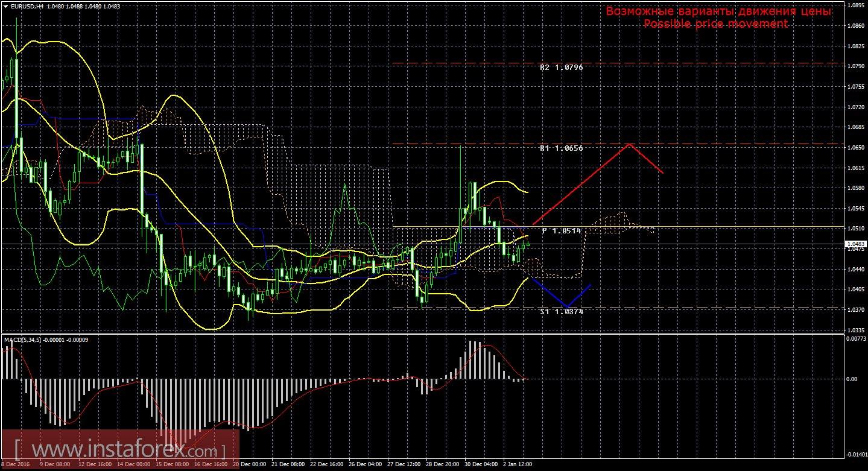Click the 1.0580 price axis value
Image resolution: width=868 pixels, height=471 pixels.
click(856, 188)
